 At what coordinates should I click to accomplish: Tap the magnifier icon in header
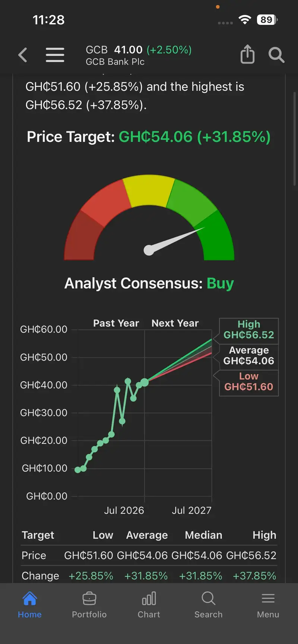(x=276, y=55)
